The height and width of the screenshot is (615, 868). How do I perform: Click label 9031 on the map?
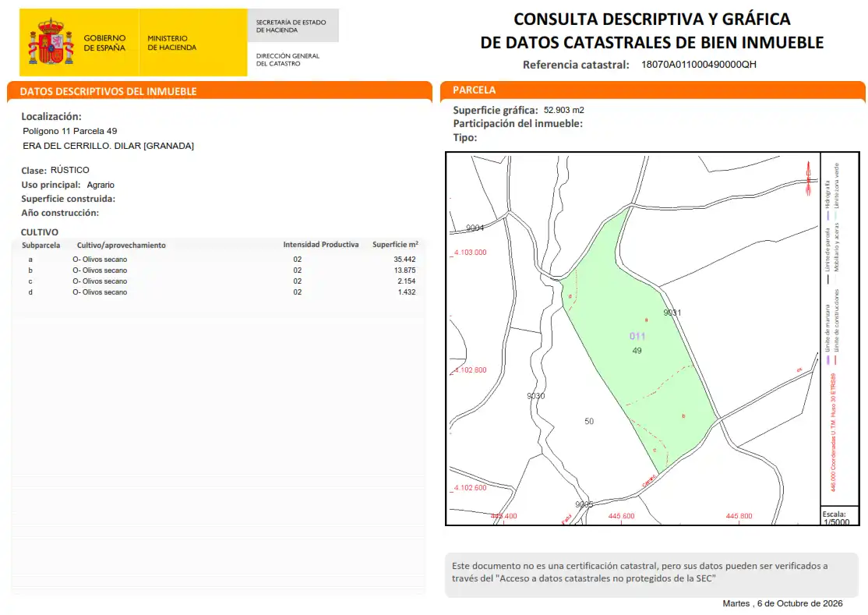pyautogui.click(x=672, y=313)
